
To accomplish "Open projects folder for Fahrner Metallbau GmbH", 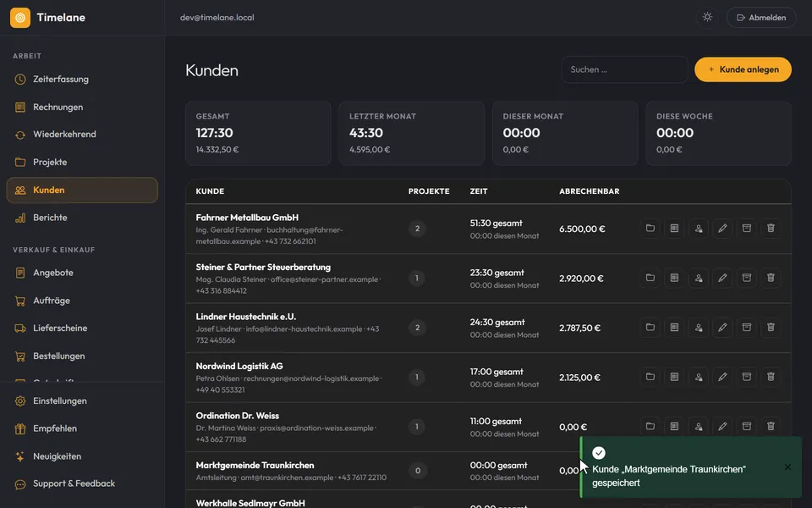I will 650,228.
